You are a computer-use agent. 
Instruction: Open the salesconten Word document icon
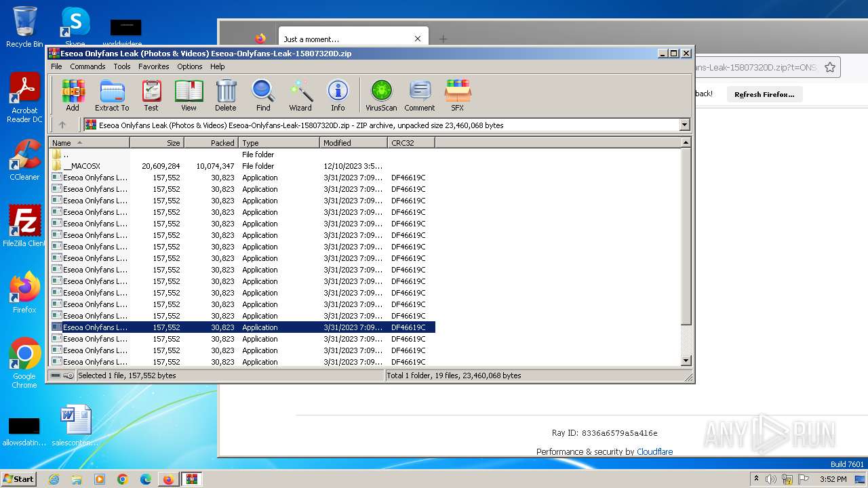point(75,426)
